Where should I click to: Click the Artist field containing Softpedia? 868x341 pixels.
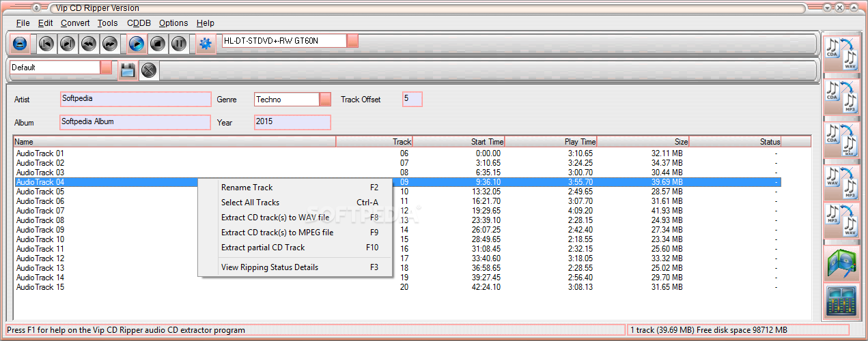click(x=136, y=99)
